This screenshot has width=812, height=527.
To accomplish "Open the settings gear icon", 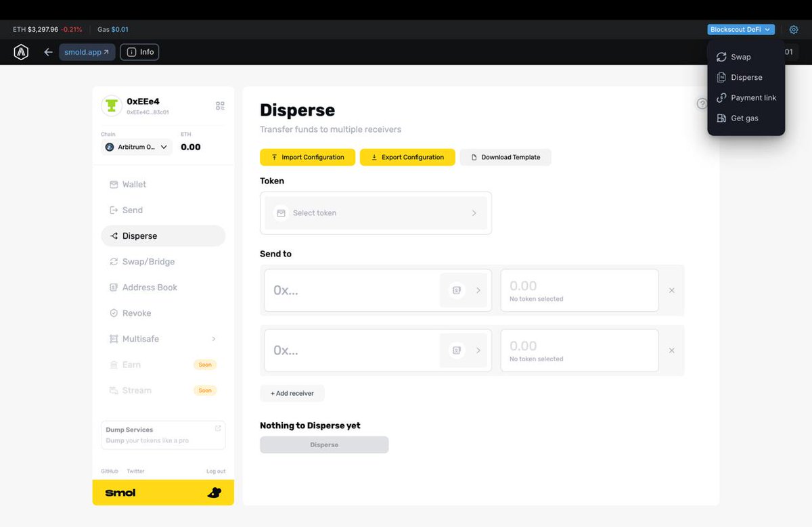I will pyautogui.click(x=794, y=30).
